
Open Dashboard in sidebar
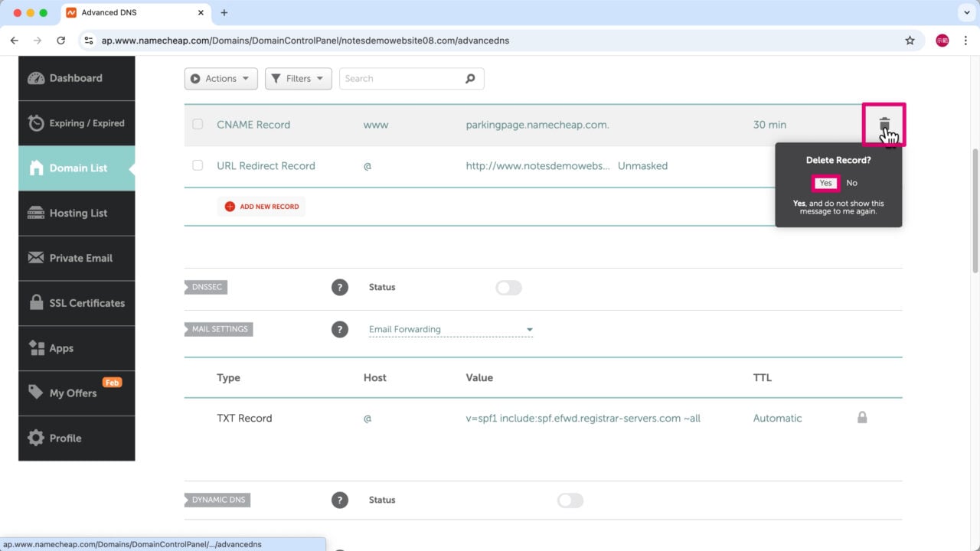[76, 78]
